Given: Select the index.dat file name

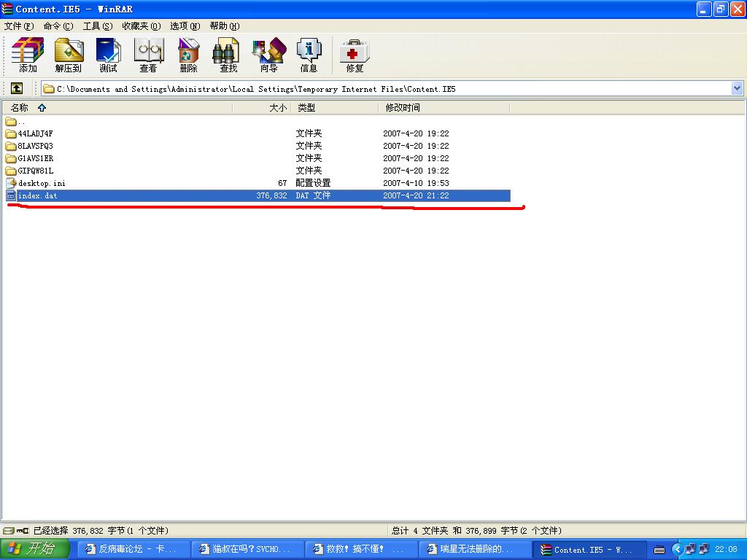Looking at the screenshot, I should [38, 195].
